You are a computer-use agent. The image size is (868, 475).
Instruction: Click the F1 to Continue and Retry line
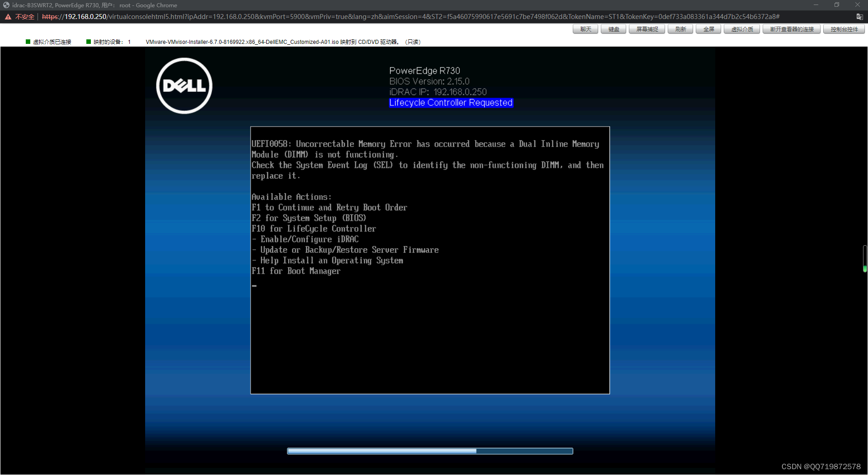coord(329,207)
